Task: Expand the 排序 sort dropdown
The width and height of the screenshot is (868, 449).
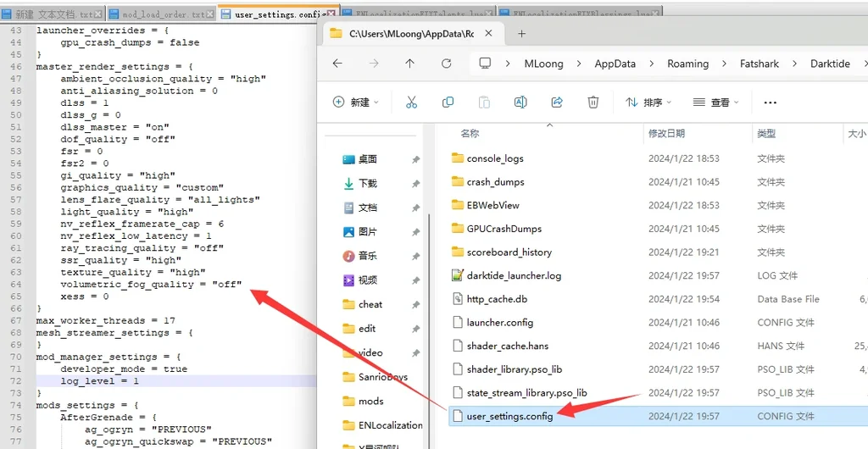Action: (648, 102)
